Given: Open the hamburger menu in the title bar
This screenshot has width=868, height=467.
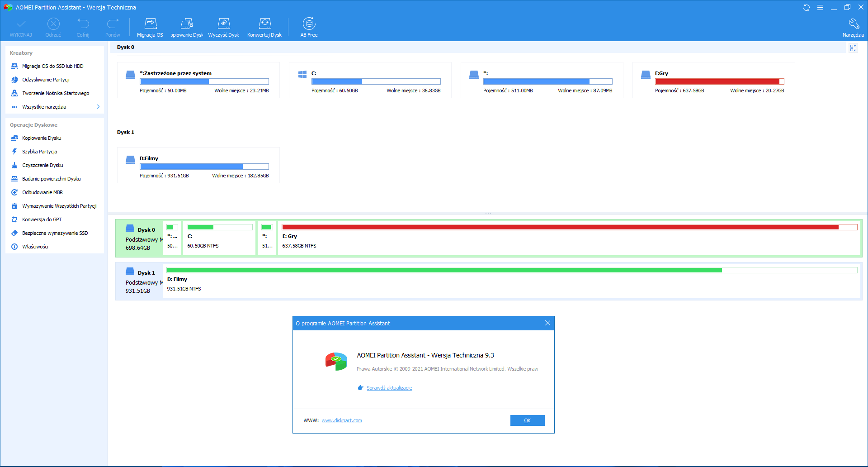Looking at the screenshot, I should pyautogui.click(x=820, y=8).
